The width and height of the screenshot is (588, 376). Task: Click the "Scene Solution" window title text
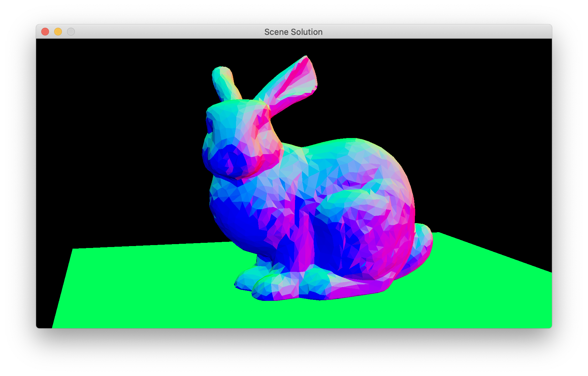coord(293,32)
